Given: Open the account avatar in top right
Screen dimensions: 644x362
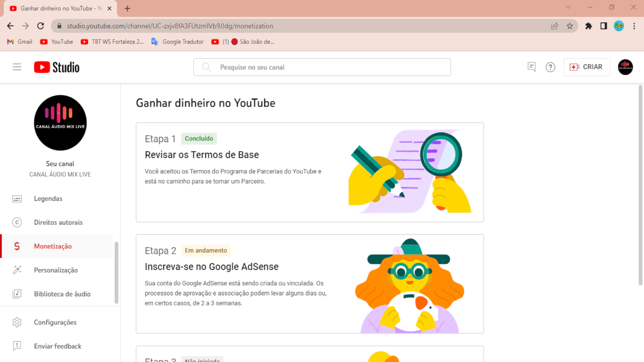Looking at the screenshot, I should coord(625,67).
